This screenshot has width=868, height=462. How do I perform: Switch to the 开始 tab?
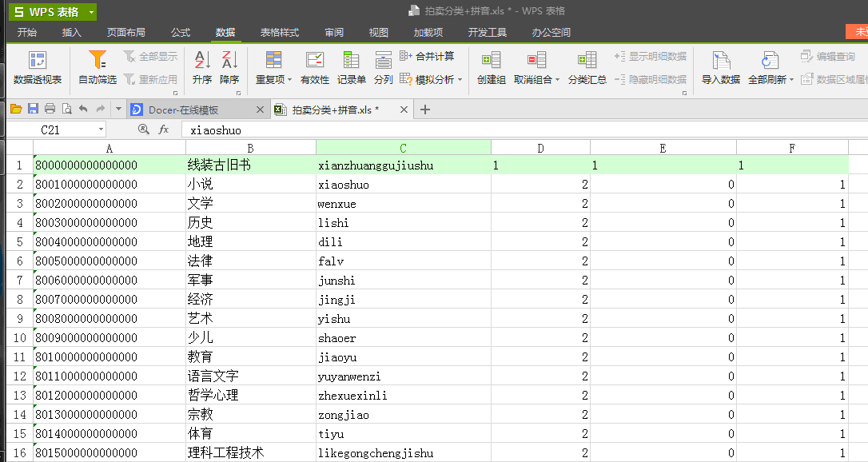[x=26, y=33]
